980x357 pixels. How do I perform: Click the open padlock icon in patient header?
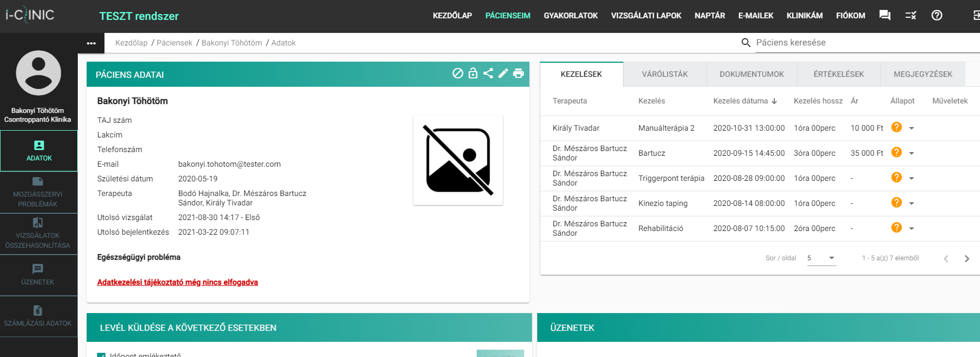pos(473,73)
